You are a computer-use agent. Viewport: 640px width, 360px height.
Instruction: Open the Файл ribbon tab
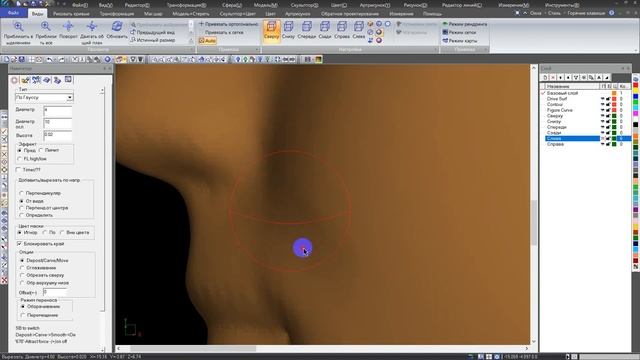pos(13,13)
